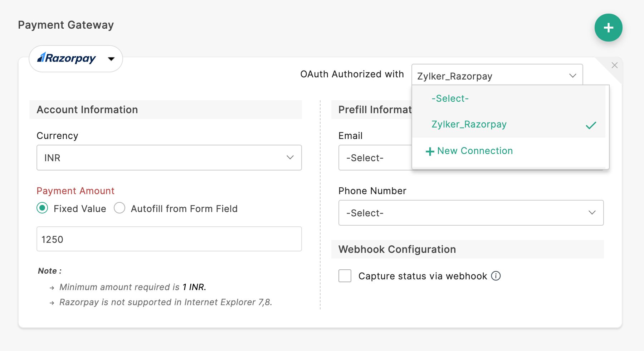Screen dimensions: 644x351
Task: Choose Zylker_Razorpay from the connection list
Action: click(x=469, y=124)
